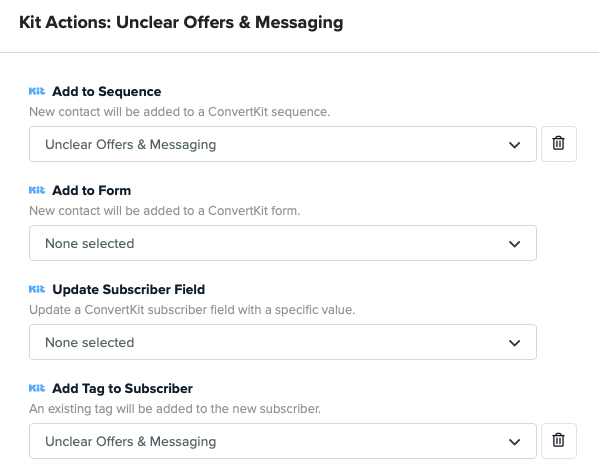This screenshot has width=599, height=471.
Task: Click Kit logo beside Add Tag to Subscriber
Action: click(x=37, y=388)
